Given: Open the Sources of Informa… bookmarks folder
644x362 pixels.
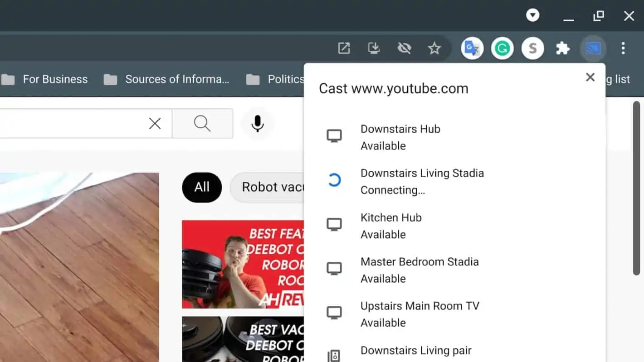Looking at the screenshot, I should point(166,79).
